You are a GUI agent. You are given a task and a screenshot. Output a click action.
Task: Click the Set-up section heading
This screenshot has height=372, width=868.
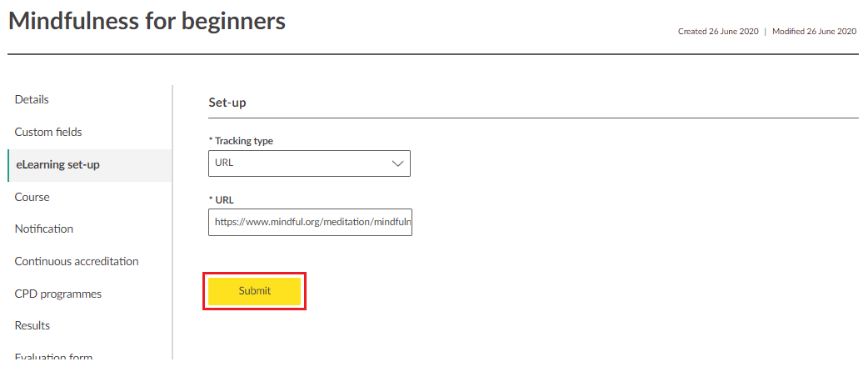227,103
